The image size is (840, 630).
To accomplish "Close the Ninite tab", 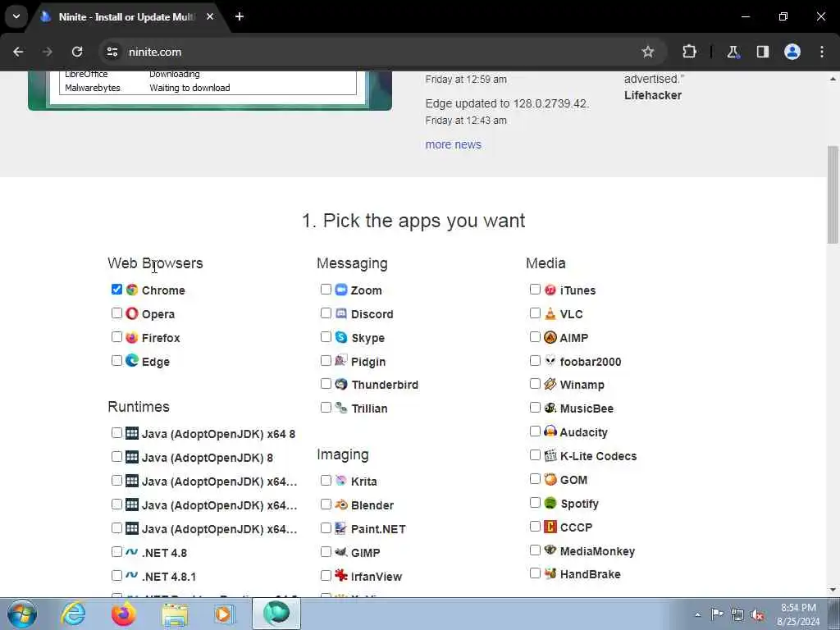I will (210, 16).
